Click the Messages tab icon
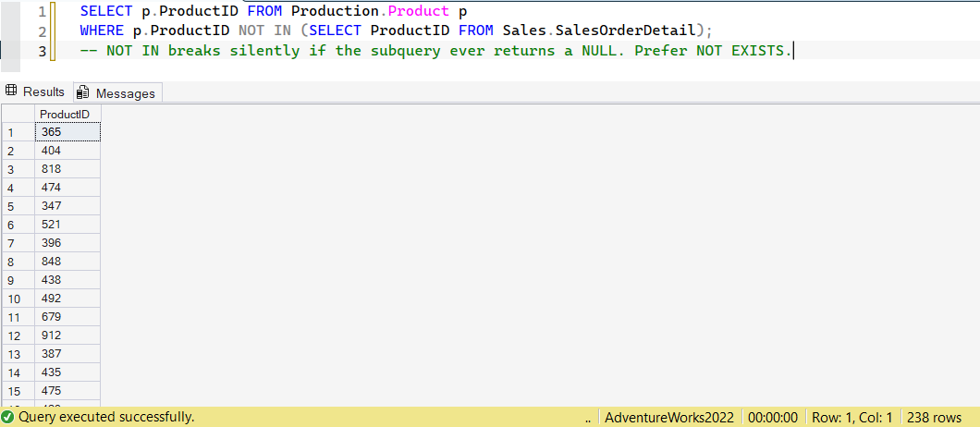 (82, 93)
